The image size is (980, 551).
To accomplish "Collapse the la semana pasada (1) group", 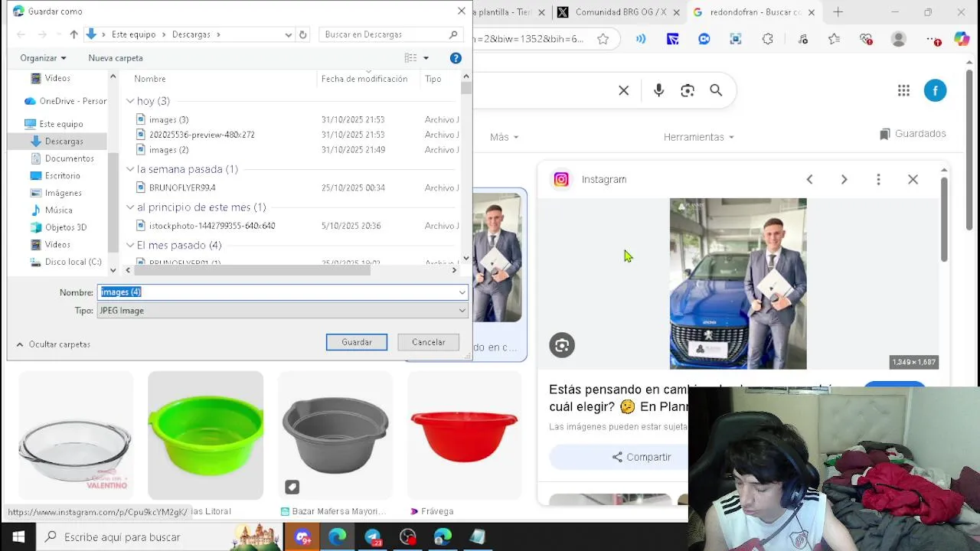I will point(130,169).
